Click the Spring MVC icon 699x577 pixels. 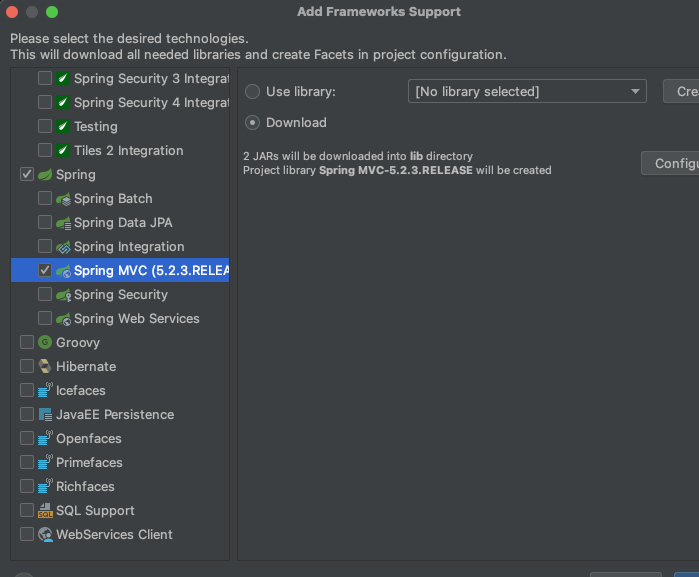pyautogui.click(x=63, y=271)
